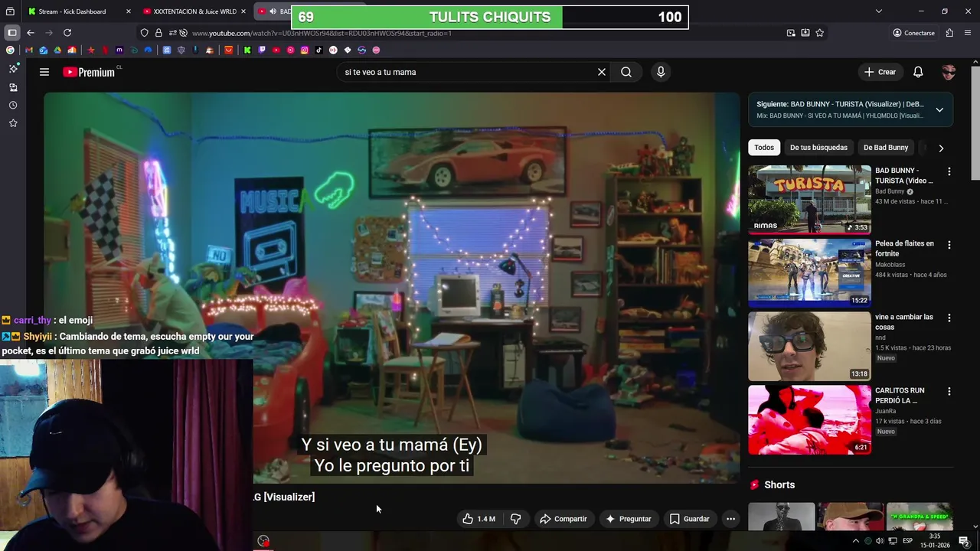Open the Makoblass channel link
The height and width of the screenshot is (551, 980).
tap(890, 265)
